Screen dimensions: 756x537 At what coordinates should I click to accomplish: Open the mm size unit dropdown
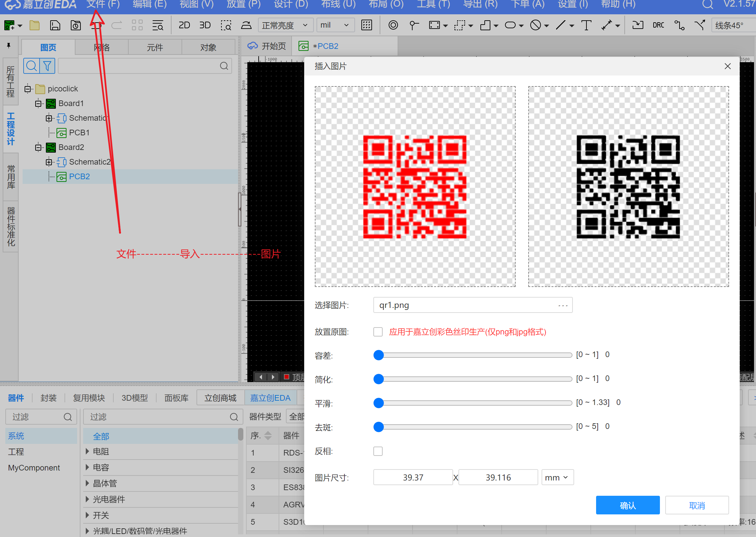(x=558, y=477)
